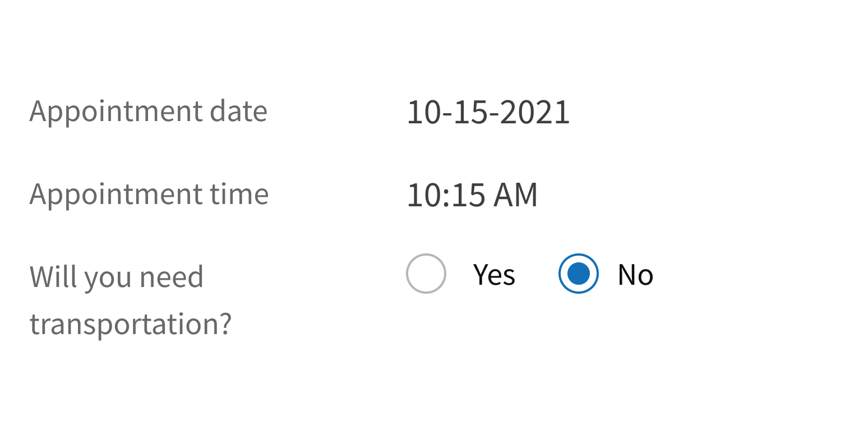868x435 pixels.
Task: Click the Appointment time label
Action: (149, 195)
